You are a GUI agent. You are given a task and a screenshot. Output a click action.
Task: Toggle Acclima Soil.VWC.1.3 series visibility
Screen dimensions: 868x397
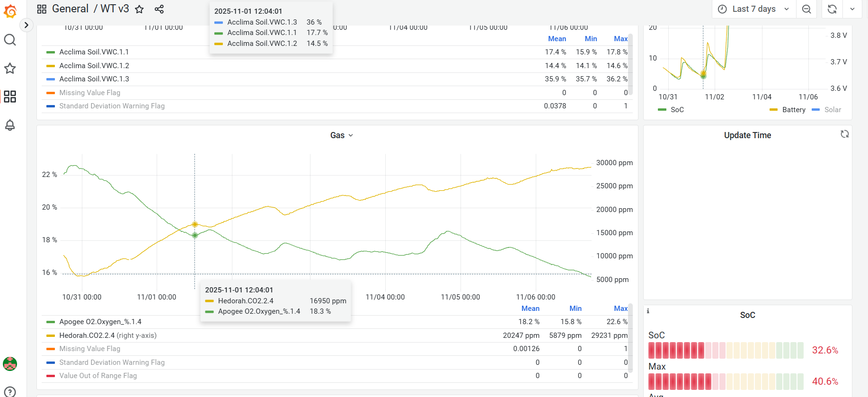click(x=94, y=79)
